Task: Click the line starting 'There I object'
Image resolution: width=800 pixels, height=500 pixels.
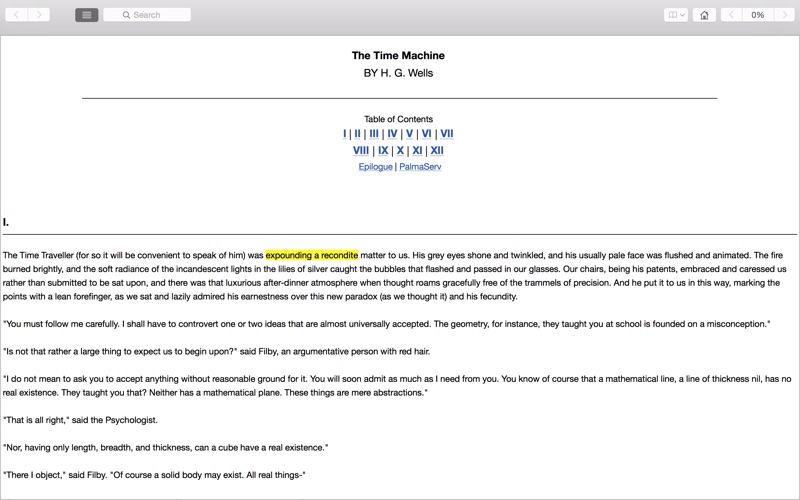Action: [154, 475]
